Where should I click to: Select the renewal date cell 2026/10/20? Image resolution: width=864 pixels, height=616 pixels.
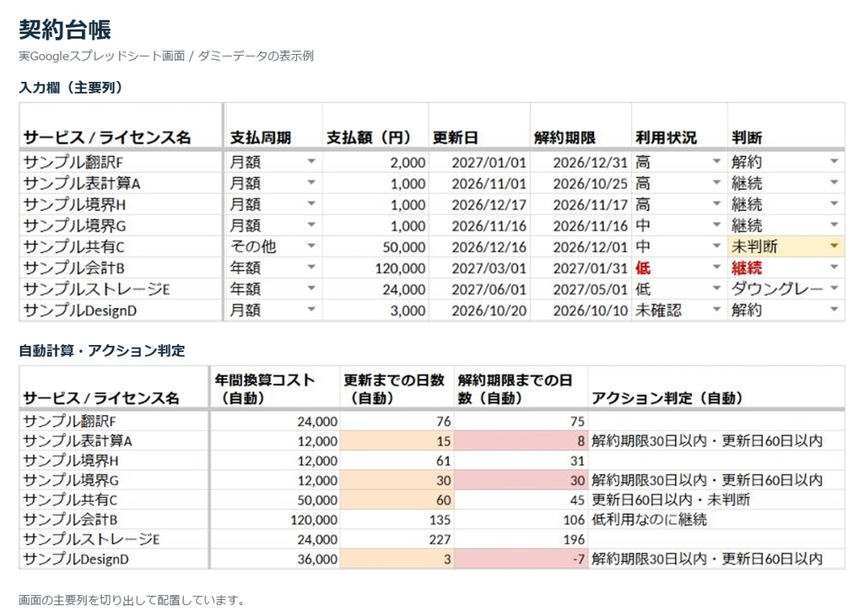point(479,311)
